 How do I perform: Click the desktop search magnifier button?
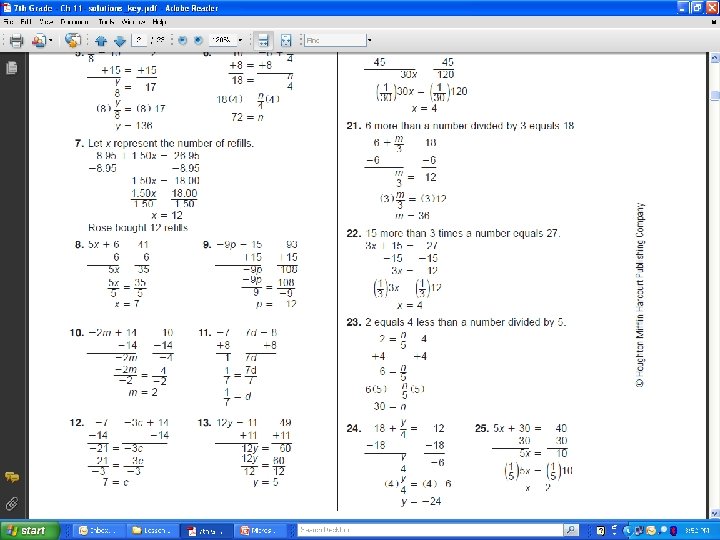[x=571, y=530]
